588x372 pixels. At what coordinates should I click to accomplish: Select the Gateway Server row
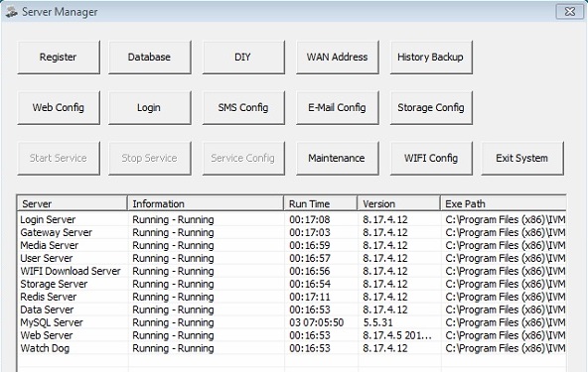click(292, 232)
